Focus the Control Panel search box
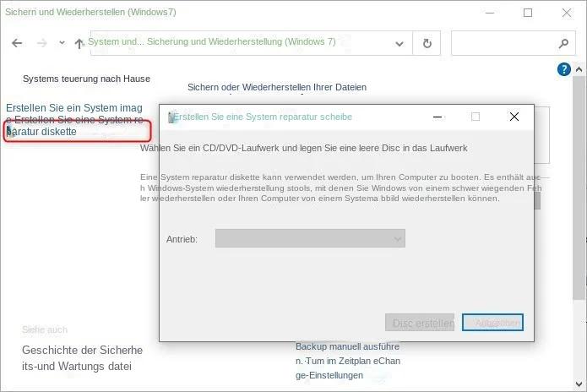 [513, 43]
